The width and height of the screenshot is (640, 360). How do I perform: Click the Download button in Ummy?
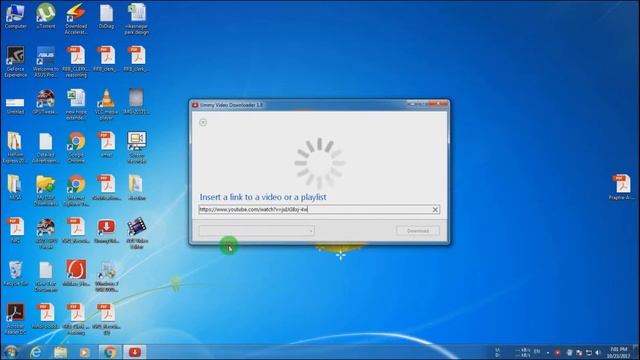[x=418, y=231]
